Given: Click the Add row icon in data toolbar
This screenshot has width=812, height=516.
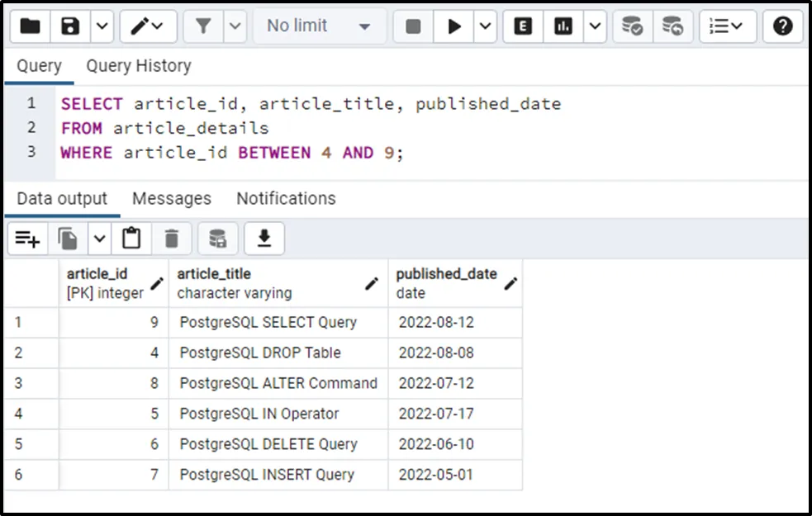Looking at the screenshot, I should [27, 239].
